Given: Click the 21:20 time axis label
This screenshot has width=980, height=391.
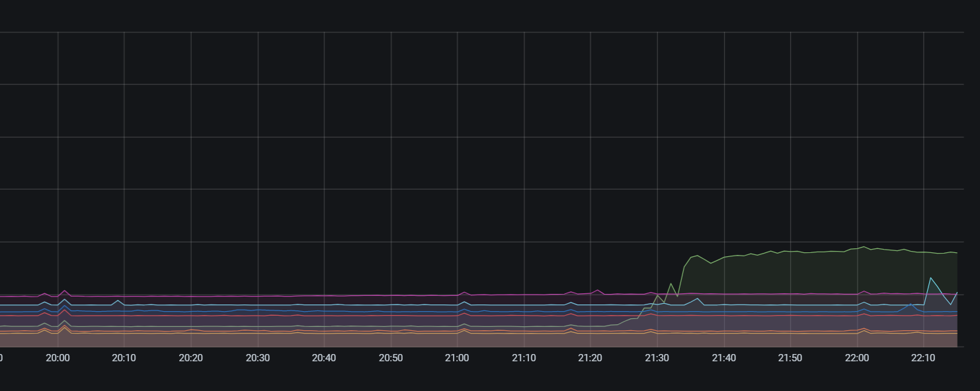Looking at the screenshot, I should click(590, 358).
